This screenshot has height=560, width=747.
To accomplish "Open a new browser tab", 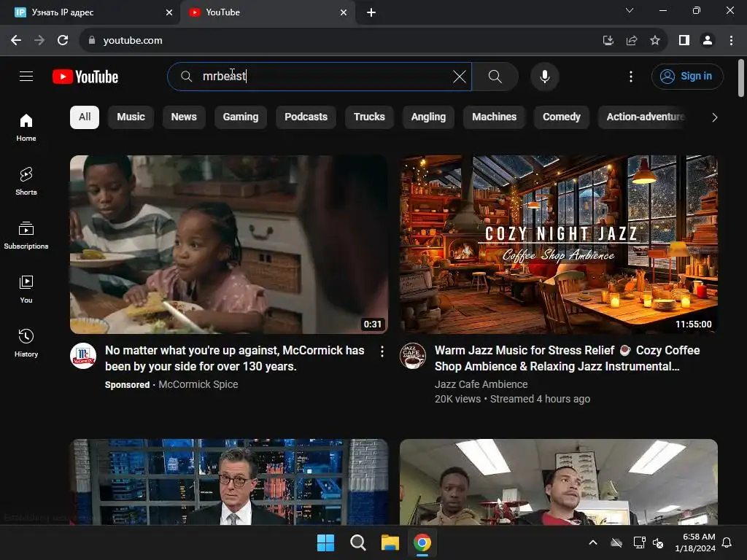I will [x=371, y=12].
